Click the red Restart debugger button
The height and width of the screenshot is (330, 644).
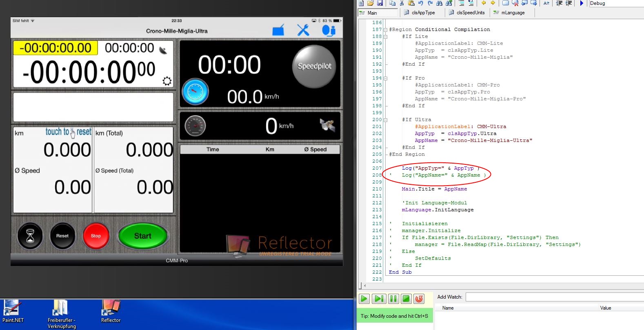pyautogui.click(x=419, y=299)
